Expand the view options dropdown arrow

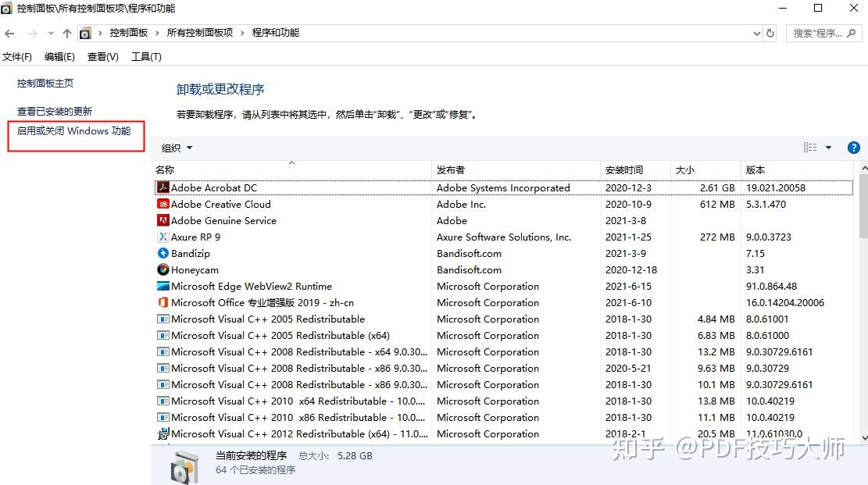[x=829, y=148]
